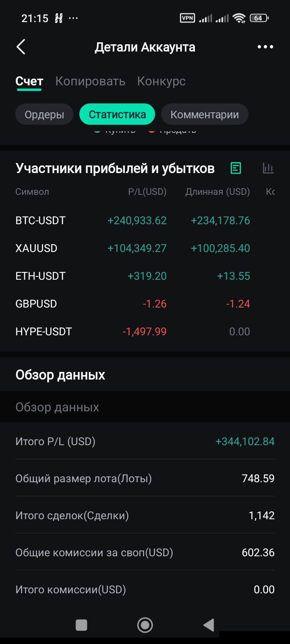Select the Ордеры pill button
Viewport: 290px width, 644px height.
point(44,114)
